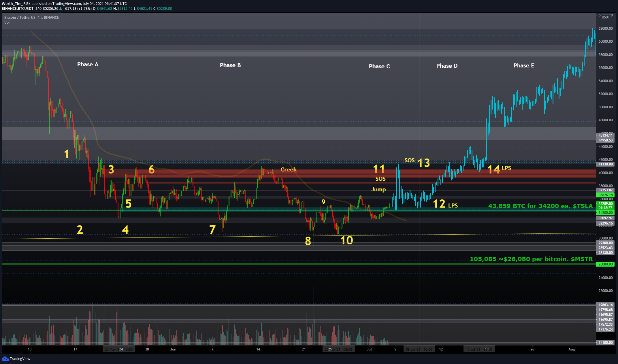Select the Phase E label

pyautogui.click(x=524, y=65)
